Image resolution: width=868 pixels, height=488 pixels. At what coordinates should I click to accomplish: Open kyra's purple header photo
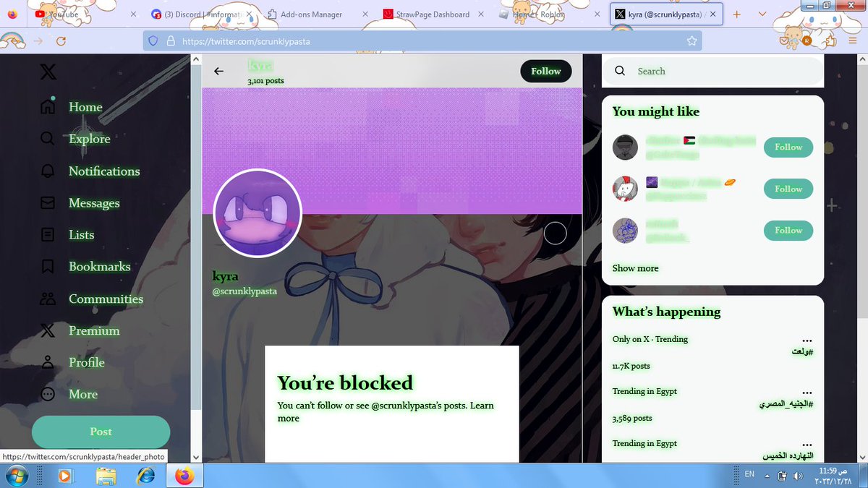(392, 151)
